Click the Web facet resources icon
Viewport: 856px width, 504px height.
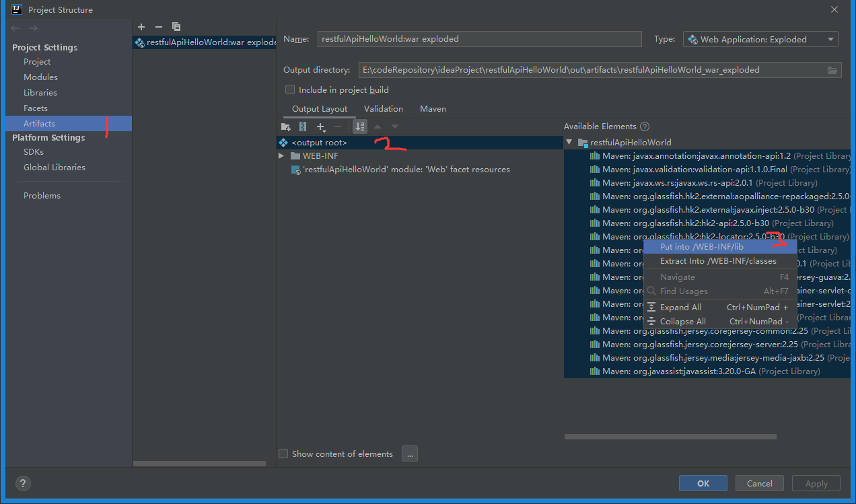[x=295, y=170]
